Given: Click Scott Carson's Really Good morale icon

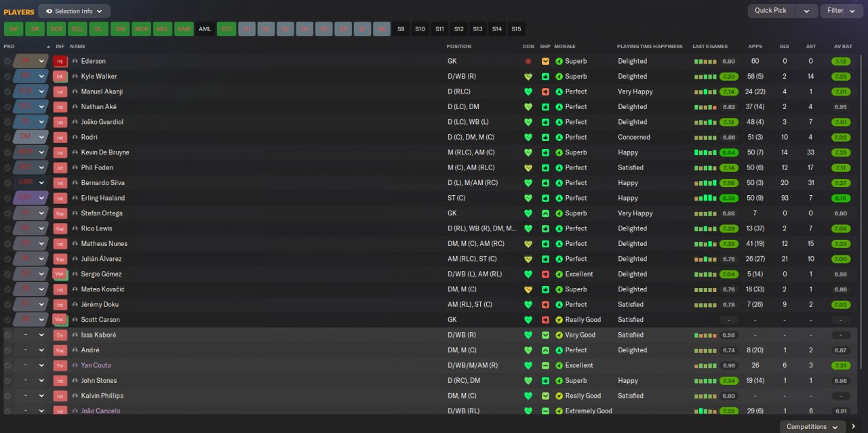Looking at the screenshot, I should [559, 320].
